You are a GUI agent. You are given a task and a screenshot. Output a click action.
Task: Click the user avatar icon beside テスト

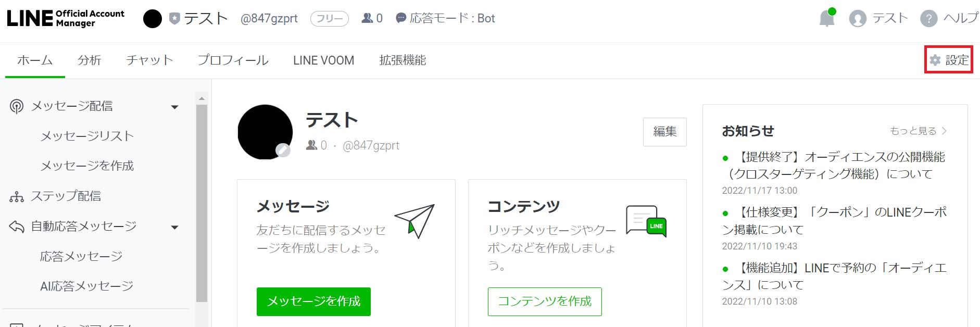[x=857, y=19]
